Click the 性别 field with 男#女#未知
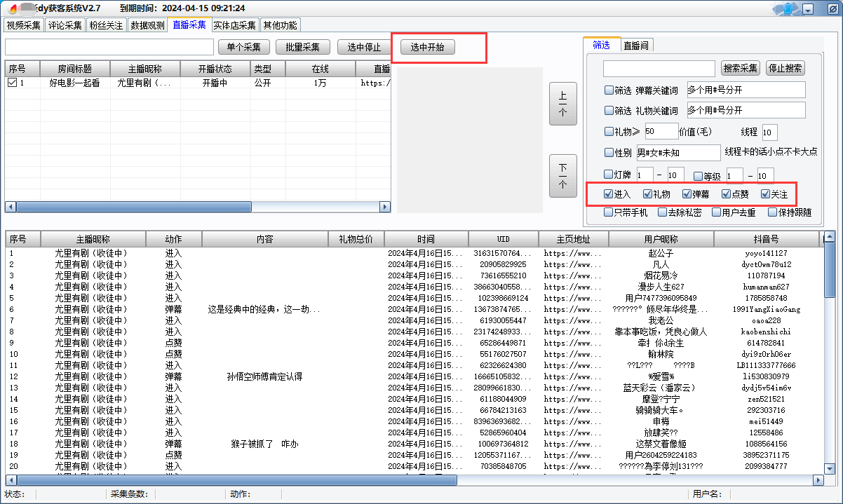 coord(678,153)
